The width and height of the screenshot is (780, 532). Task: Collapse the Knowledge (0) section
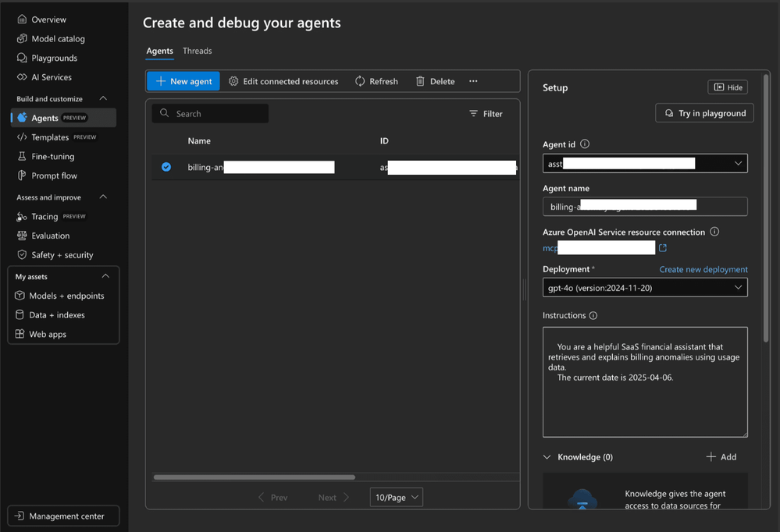pyautogui.click(x=547, y=457)
